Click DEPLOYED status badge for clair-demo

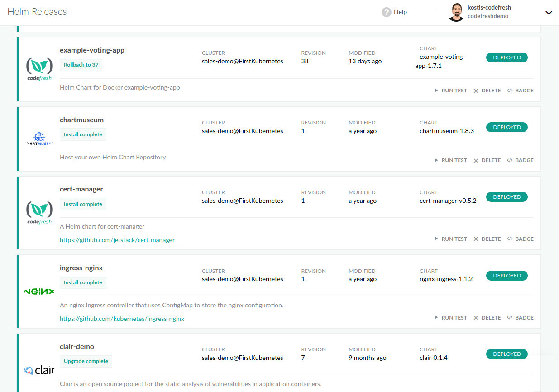click(x=506, y=354)
